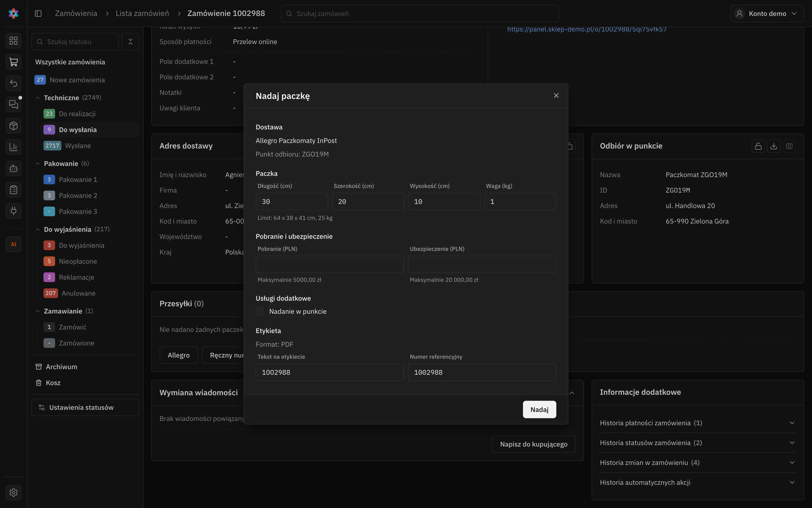The image size is (812, 508).
Task: Open the messages chat icon in sidebar
Action: pyautogui.click(x=14, y=105)
